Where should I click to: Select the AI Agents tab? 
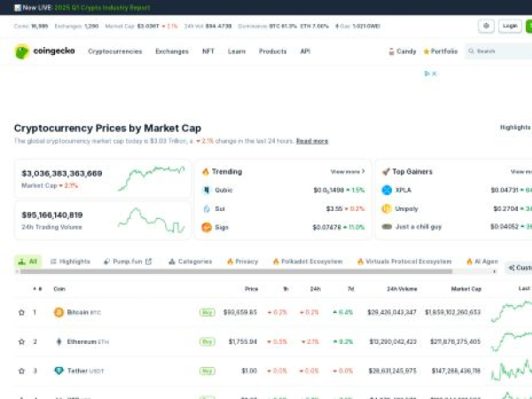(481, 262)
